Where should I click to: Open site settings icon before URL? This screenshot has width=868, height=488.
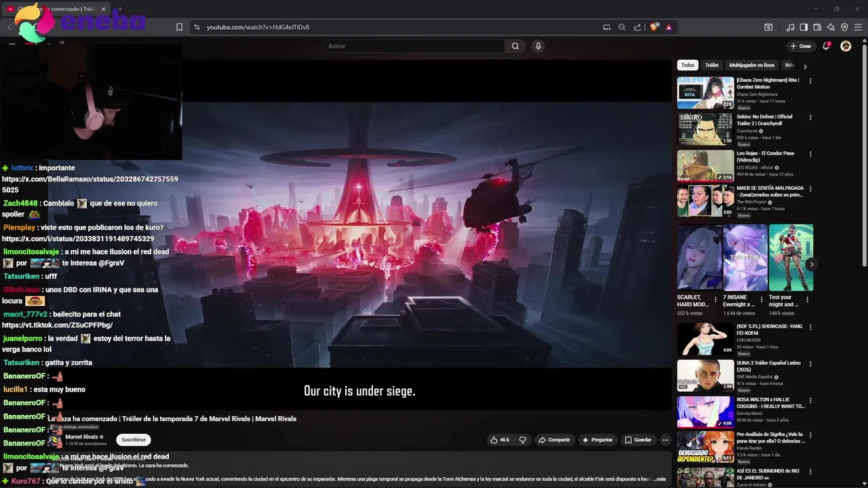point(197,27)
